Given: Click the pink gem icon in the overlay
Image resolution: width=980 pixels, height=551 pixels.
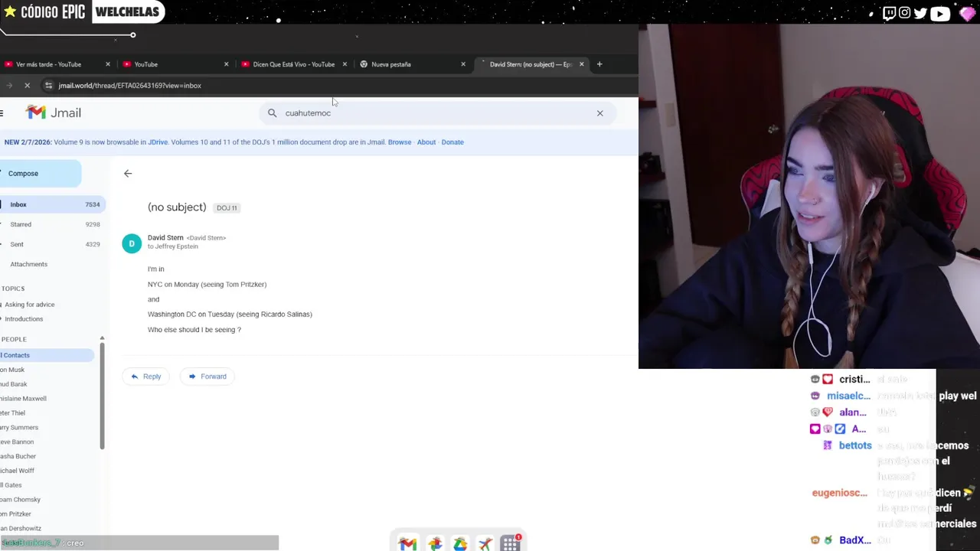Looking at the screenshot, I should click(x=967, y=13).
